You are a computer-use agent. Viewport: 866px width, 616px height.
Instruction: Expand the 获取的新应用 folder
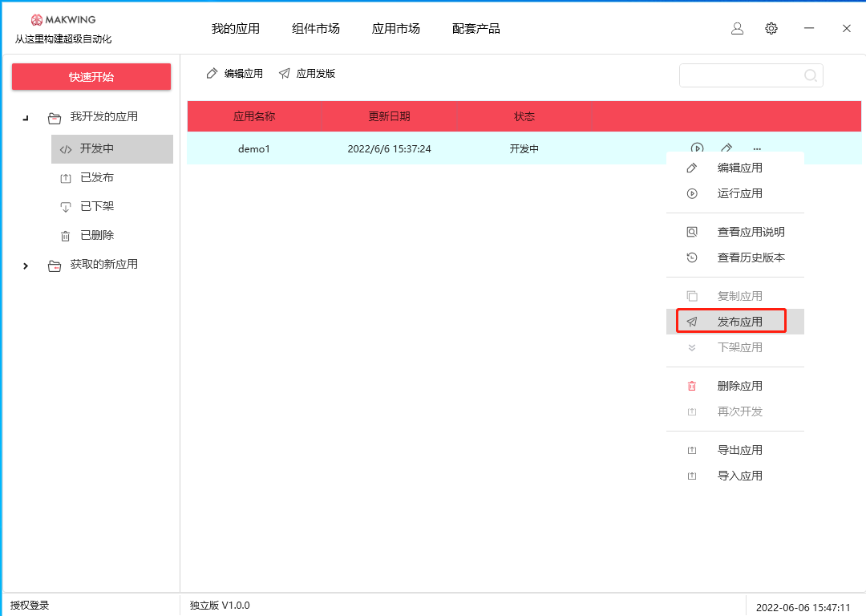pyautogui.click(x=25, y=265)
